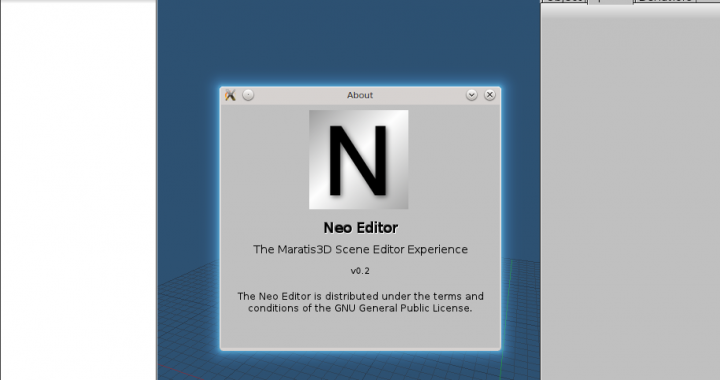Click 'The Maratis3D Scene Editor Experience' text
This screenshot has width=720, height=380.
[360, 249]
